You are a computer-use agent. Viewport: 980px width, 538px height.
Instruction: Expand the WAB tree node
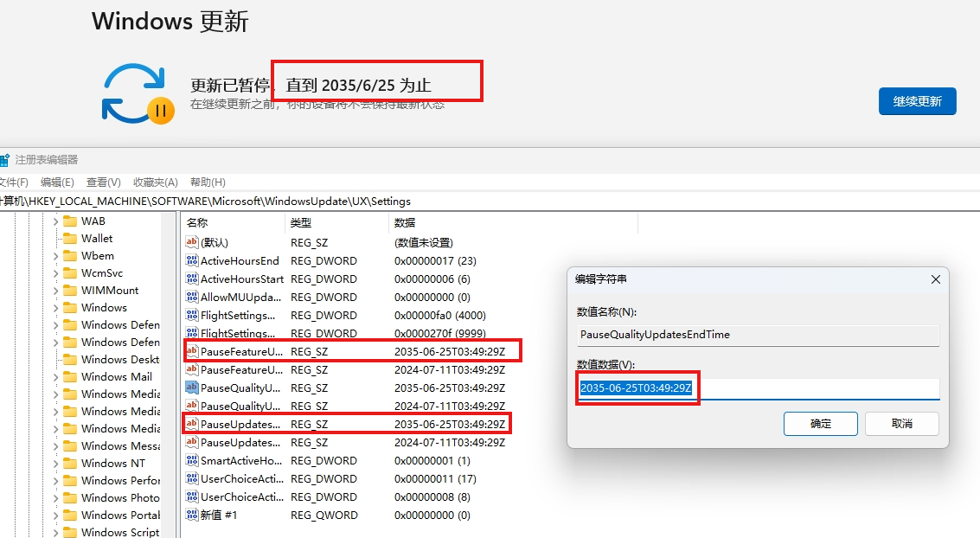point(55,221)
